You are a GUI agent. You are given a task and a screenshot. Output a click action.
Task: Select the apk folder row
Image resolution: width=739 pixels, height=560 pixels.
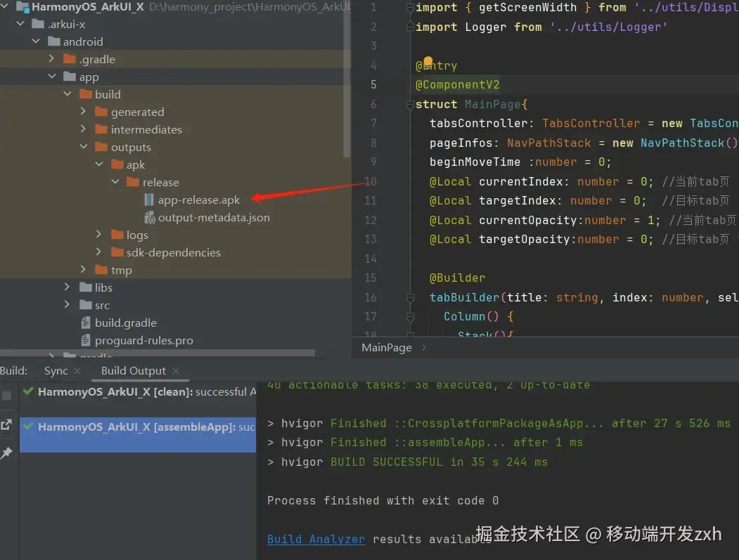click(x=175, y=164)
